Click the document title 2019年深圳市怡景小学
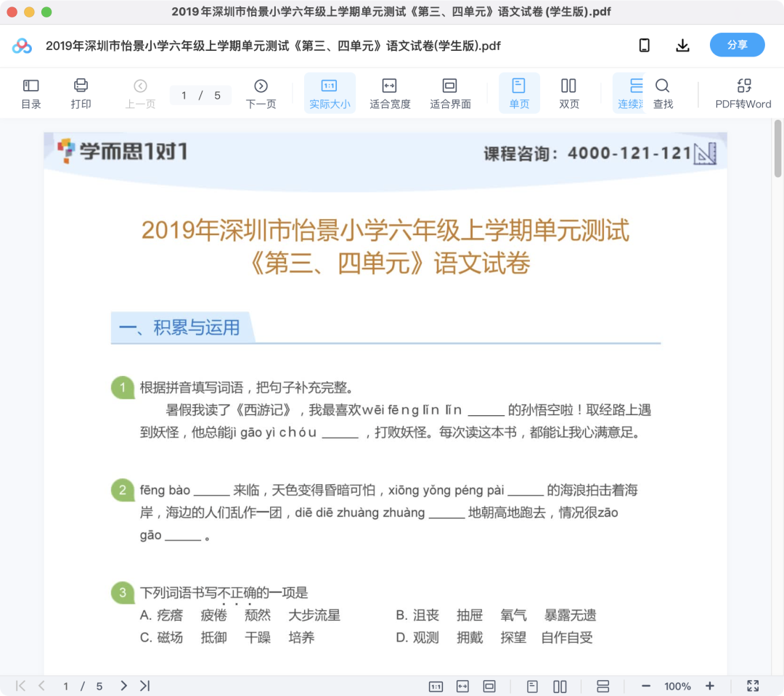 click(385, 247)
